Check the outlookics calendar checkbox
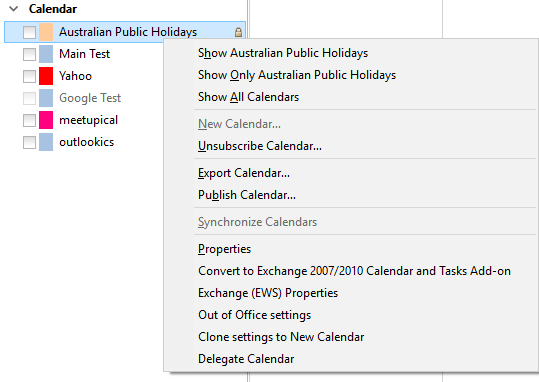The image size is (539, 382). pyautogui.click(x=29, y=142)
